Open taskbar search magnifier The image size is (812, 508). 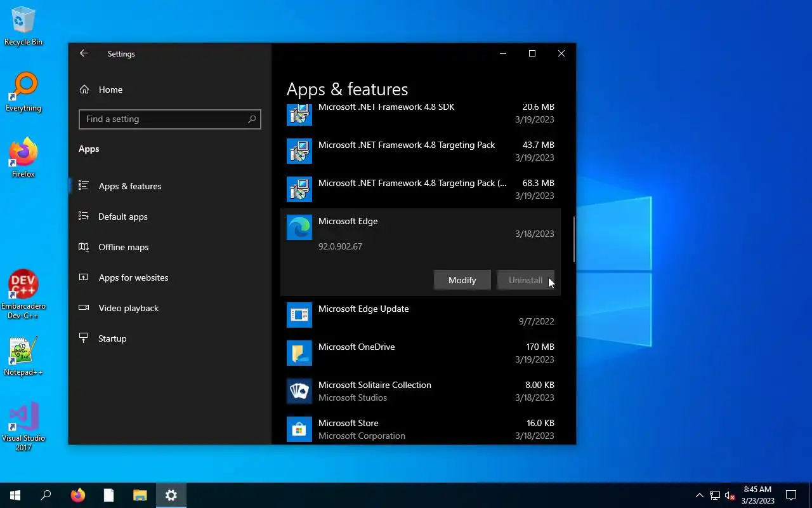pos(46,495)
